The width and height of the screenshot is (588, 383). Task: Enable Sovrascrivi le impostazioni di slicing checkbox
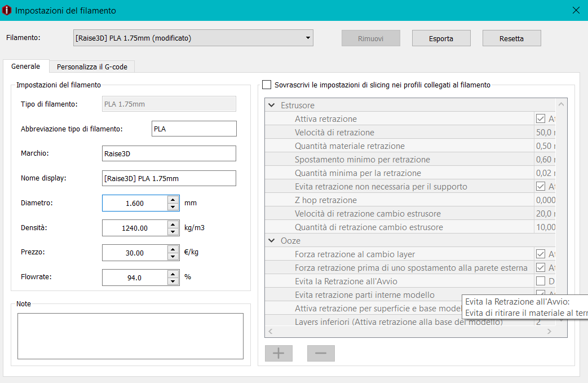[x=267, y=85]
